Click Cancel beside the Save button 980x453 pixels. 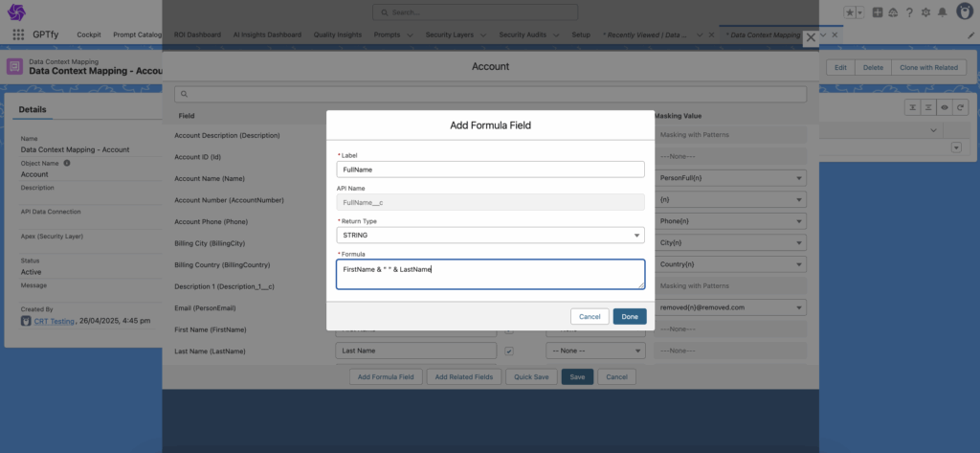[x=616, y=376]
